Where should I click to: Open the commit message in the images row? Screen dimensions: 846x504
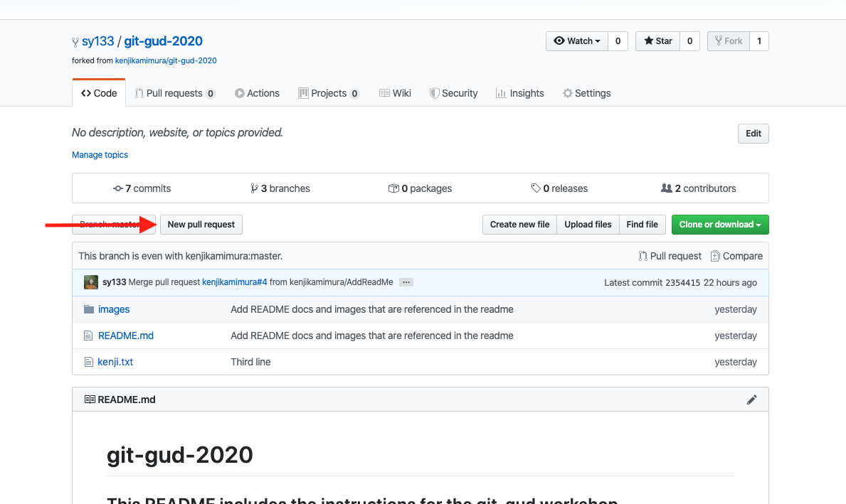[371, 309]
